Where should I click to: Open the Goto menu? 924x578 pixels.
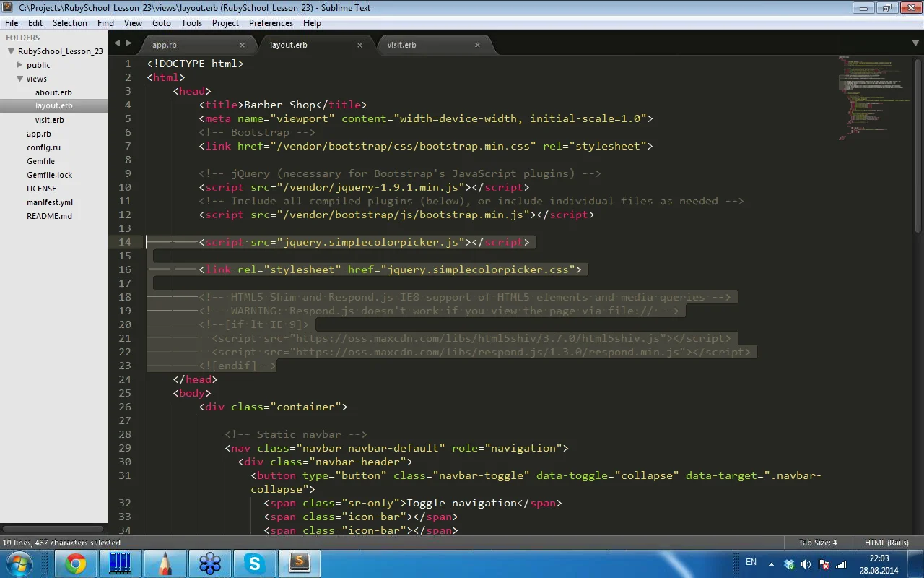[x=162, y=23]
